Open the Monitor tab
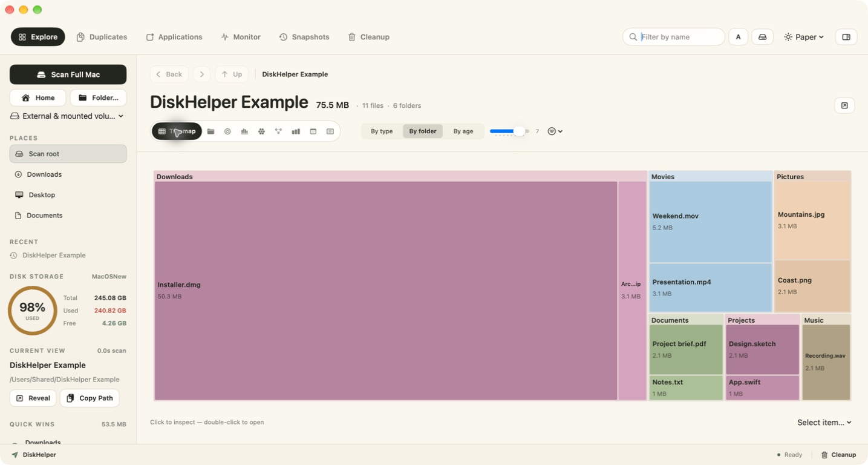868x465 pixels. (241, 37)
